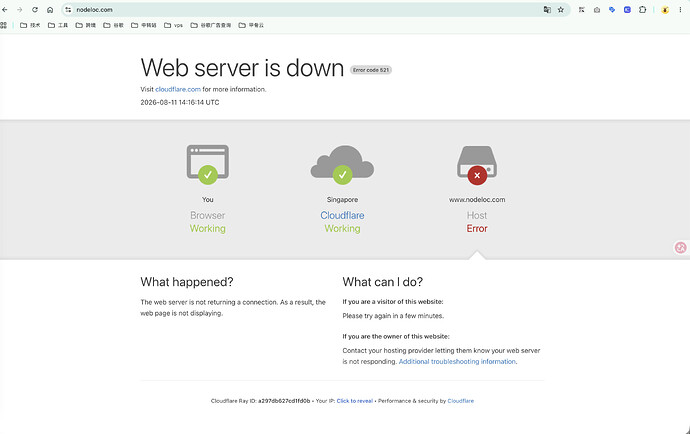Image resolution: width=690 pixels, height=434 pixels.
Task: Click the Error code 521 badge
Action: coord(371,70)
